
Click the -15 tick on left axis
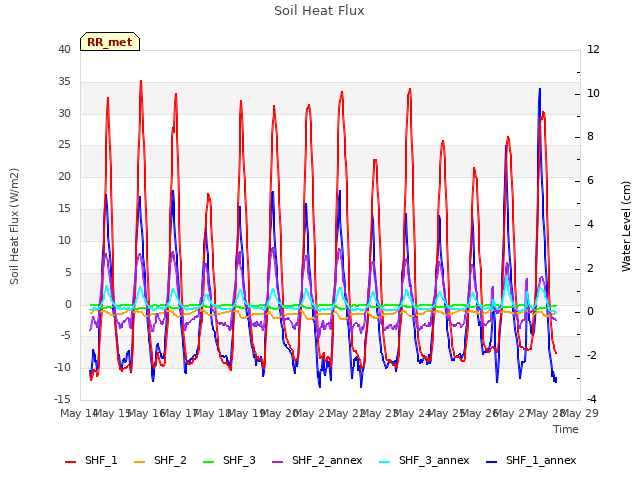[62, 399]
